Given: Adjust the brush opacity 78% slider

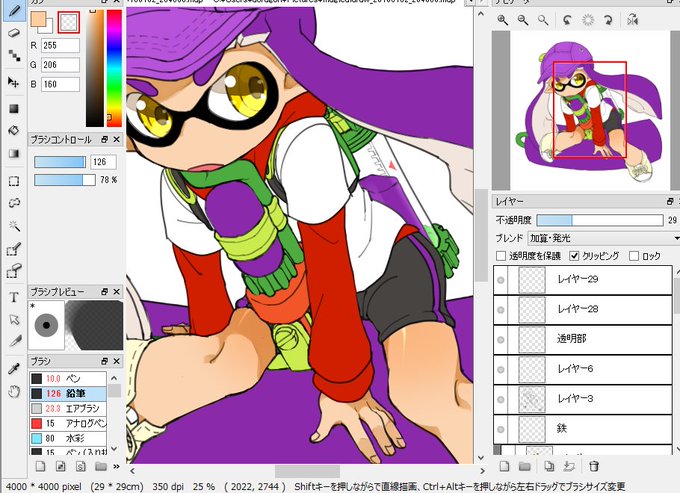Looking at the screenshot, I should point(65,180).
